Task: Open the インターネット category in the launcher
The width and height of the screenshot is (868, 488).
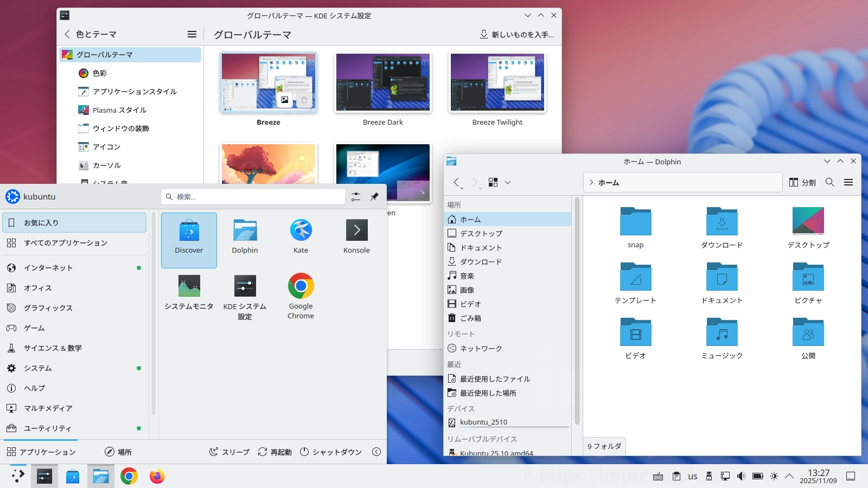Action: [x=75, y=268]
